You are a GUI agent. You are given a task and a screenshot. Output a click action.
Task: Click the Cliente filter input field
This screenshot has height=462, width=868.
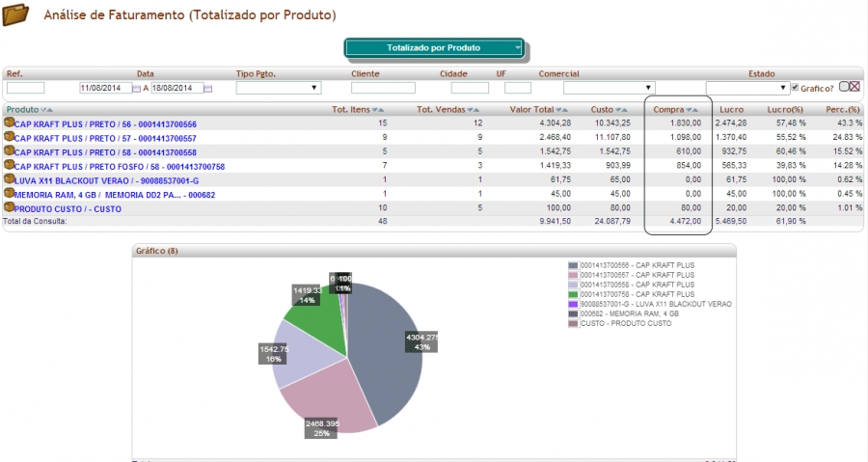pyautogui.click(x=383, y=88)
